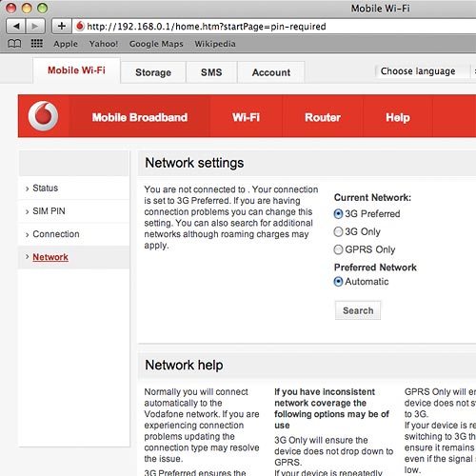Switch to the Storage tab
The height and width of the screenshot is (476, 476).
tap(153, 72)
